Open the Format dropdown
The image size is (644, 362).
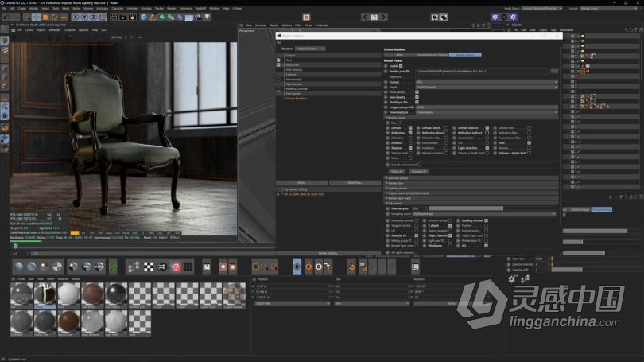[487, 82]
